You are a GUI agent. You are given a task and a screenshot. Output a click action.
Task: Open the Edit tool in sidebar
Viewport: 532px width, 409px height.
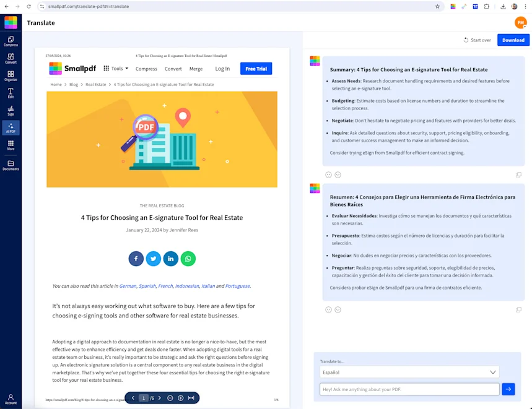click(11, 93)
